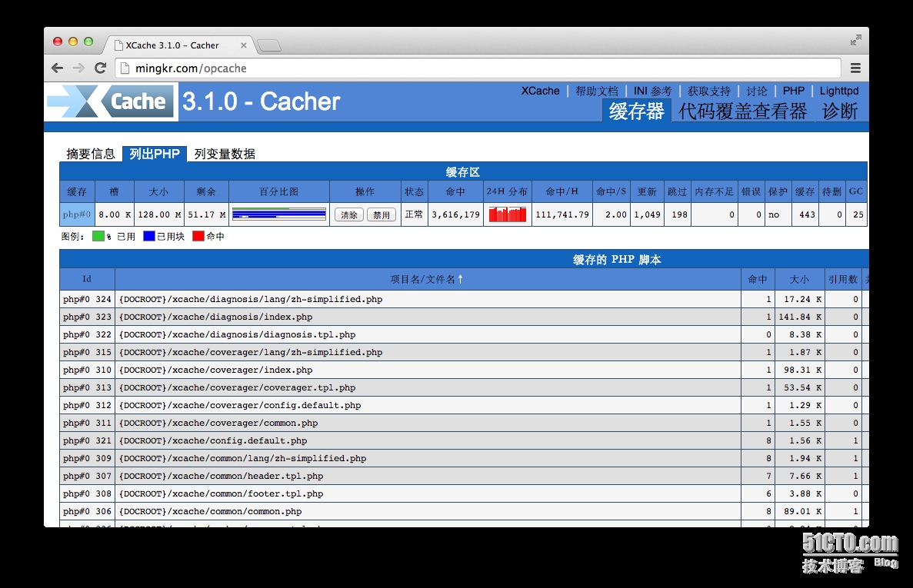913x588 pixels.
Task: Close the XCache 3.1.0 - Cacher tab
Action: pos(243,45)
